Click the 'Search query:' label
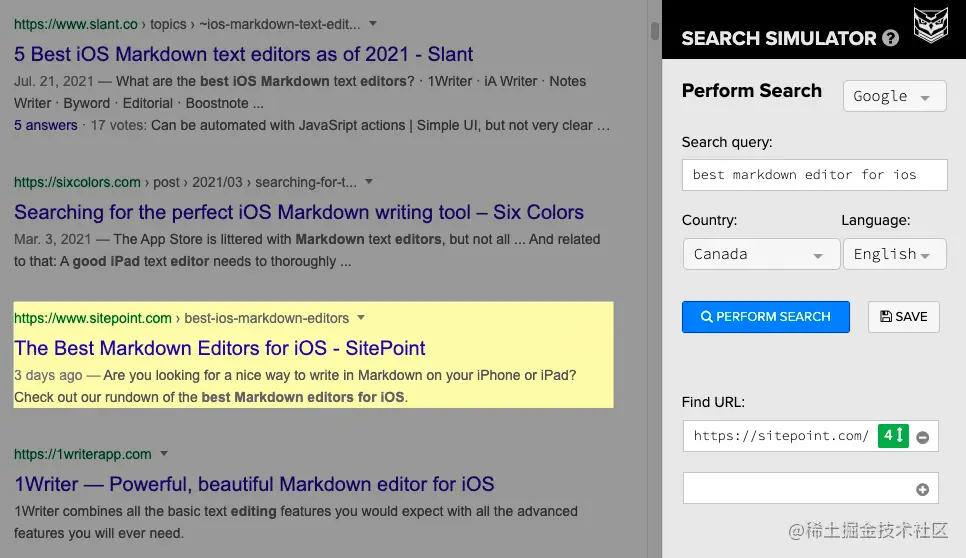 click(727, 142)
